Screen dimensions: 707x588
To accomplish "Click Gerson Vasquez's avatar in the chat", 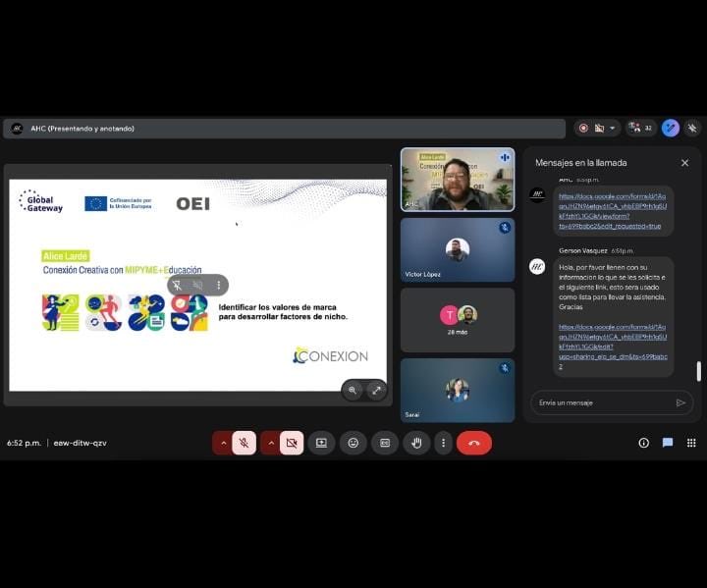I will (537, 266).
